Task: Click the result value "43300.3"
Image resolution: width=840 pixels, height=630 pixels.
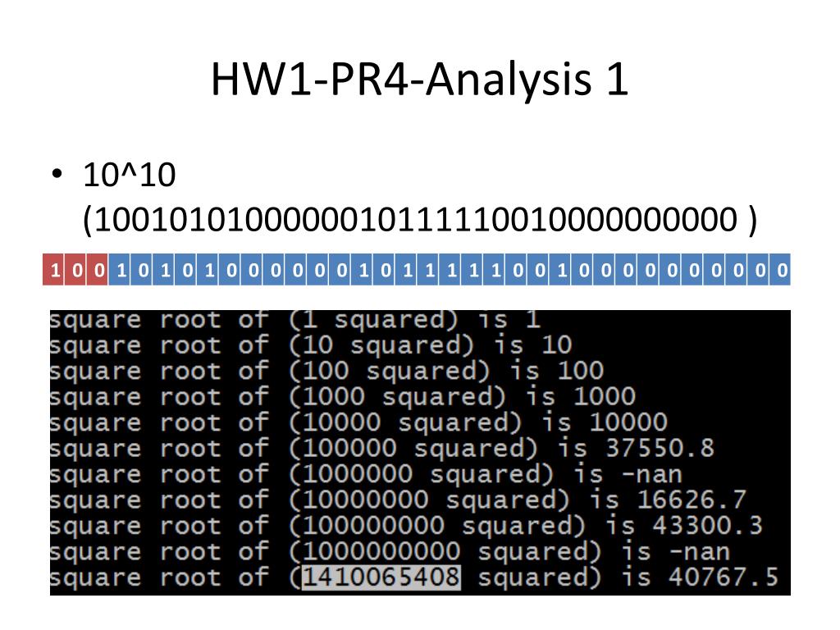Action: (708, 526)
